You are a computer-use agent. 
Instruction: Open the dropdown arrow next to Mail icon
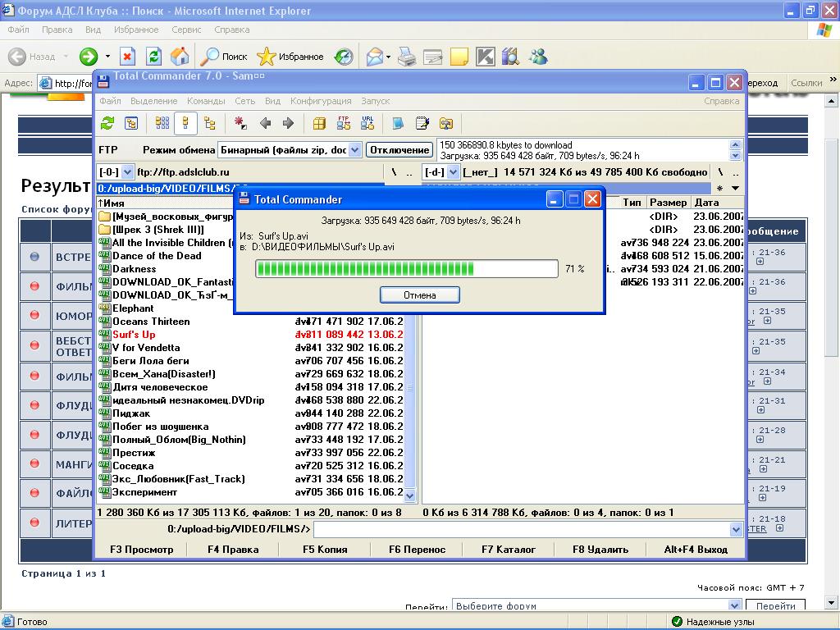pyautogui.click(x=388, y=57)
